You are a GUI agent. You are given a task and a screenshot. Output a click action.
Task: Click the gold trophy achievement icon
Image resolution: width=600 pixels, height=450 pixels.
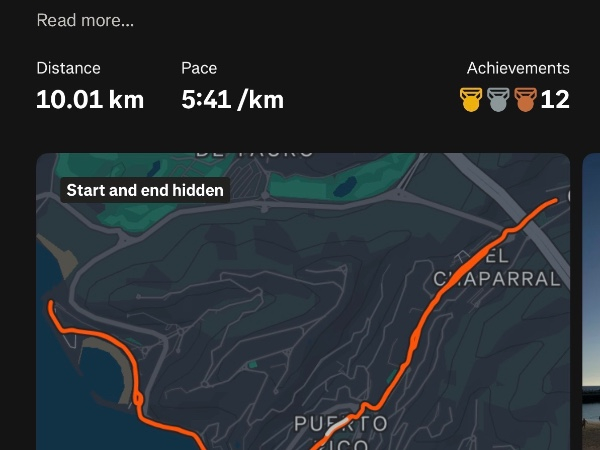pyautogui.click(x=471, y=99)
